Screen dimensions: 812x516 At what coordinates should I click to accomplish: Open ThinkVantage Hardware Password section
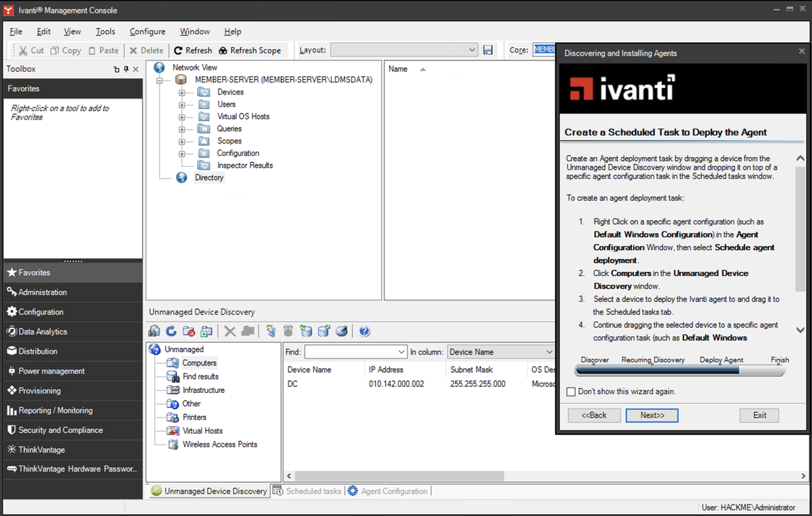(73, 469)
